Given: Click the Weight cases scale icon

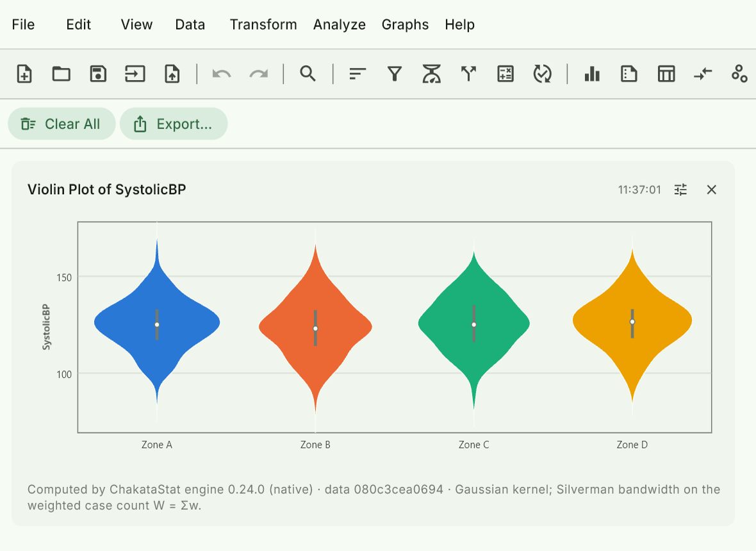Looking at the screenshot, I should (432, 74).
